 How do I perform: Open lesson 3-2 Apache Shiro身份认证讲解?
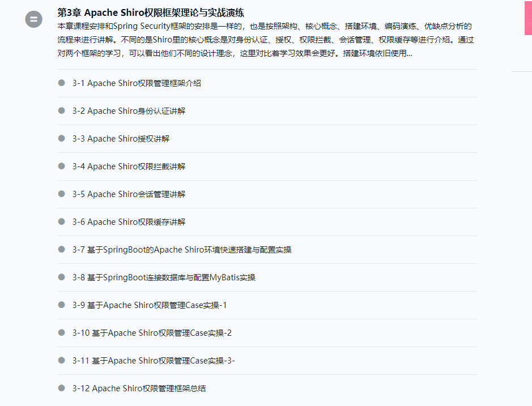point(129,111)
